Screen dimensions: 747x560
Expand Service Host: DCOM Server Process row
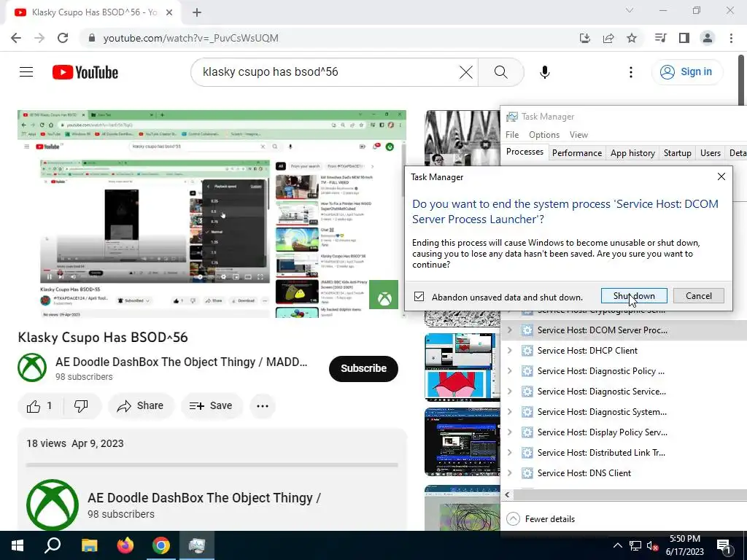tap(510, 330)
